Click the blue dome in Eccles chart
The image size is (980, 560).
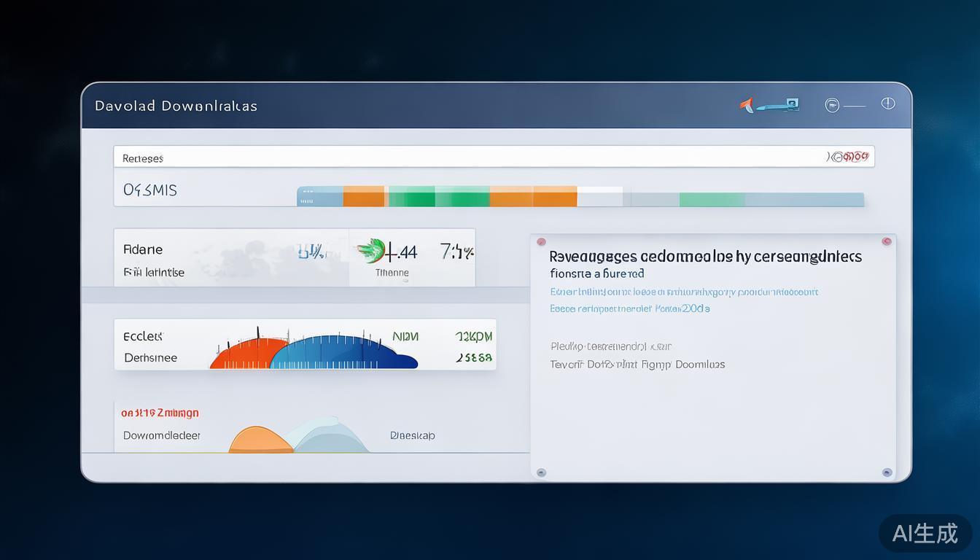click(343, 351)
